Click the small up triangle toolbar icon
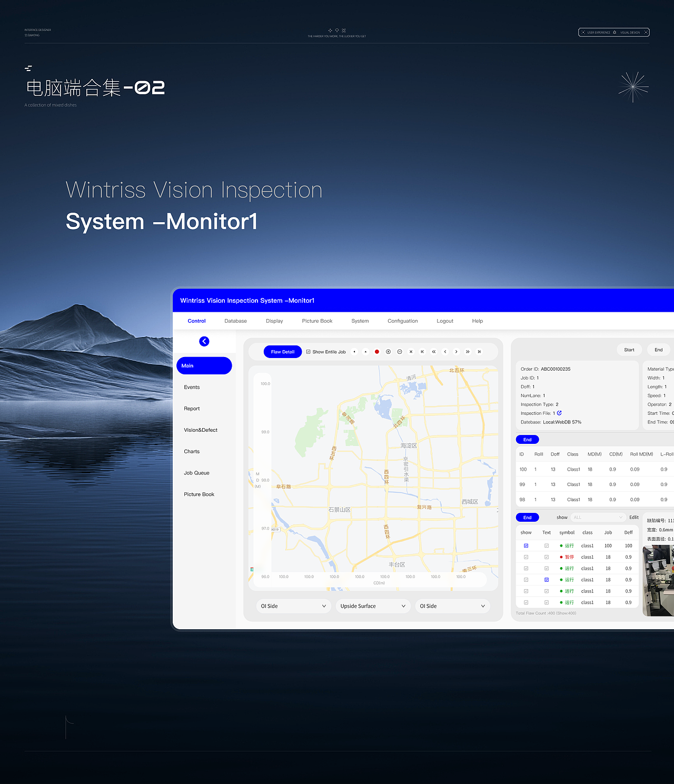 coord(365,352)
